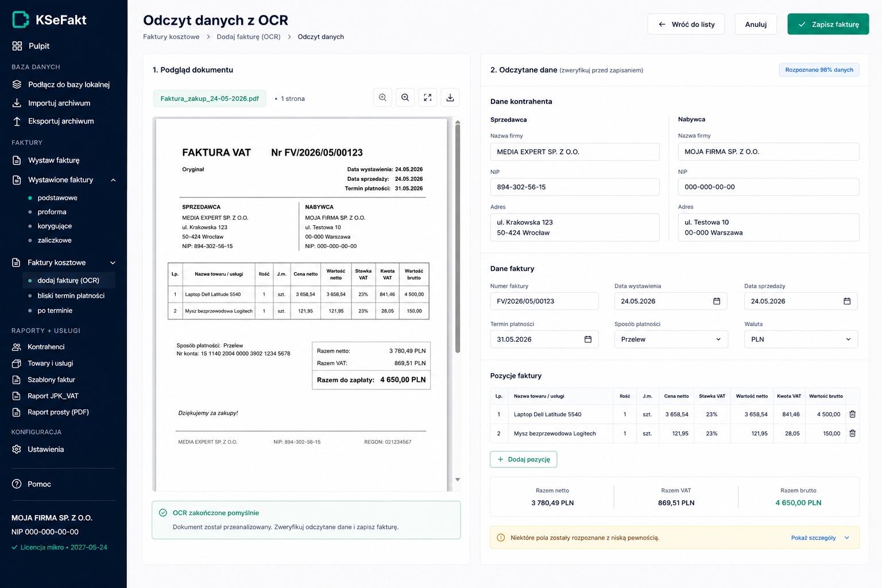Click the Faktura_zakup_24-05-2026.pdf file chip
Viewport: 882px width, 588px height.
210,99
